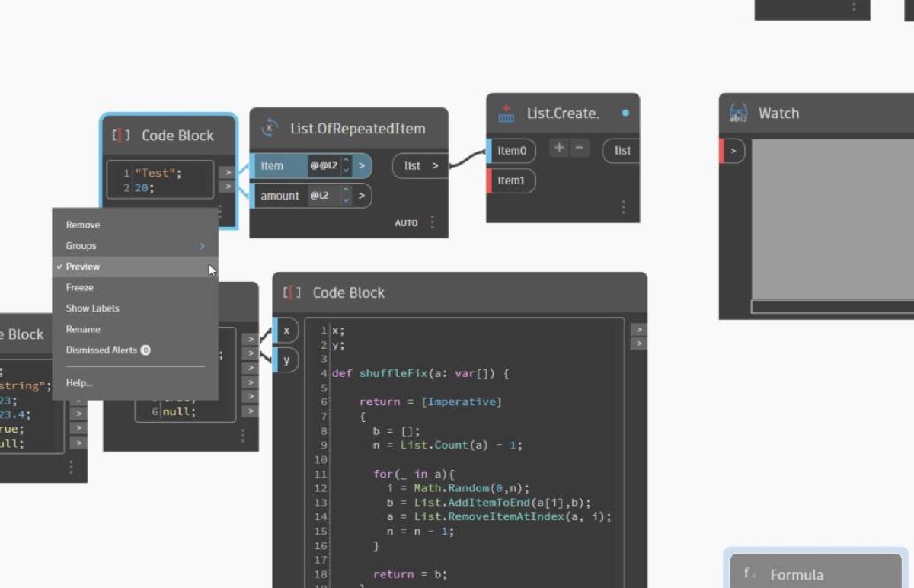
Task: Click the List.OfRepeatedItem node title
Action: (x=358, y=129)
